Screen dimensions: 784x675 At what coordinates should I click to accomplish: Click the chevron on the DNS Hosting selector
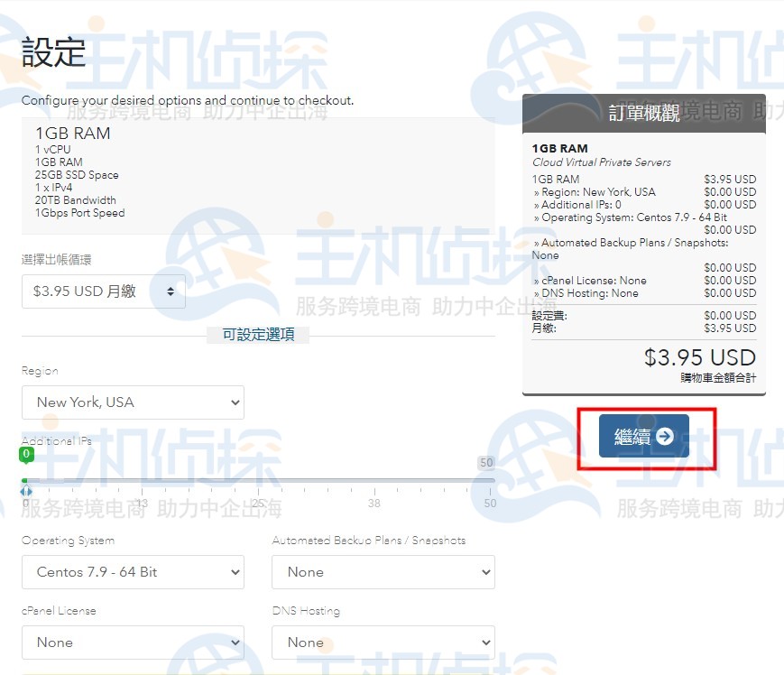tap(484, 643)
